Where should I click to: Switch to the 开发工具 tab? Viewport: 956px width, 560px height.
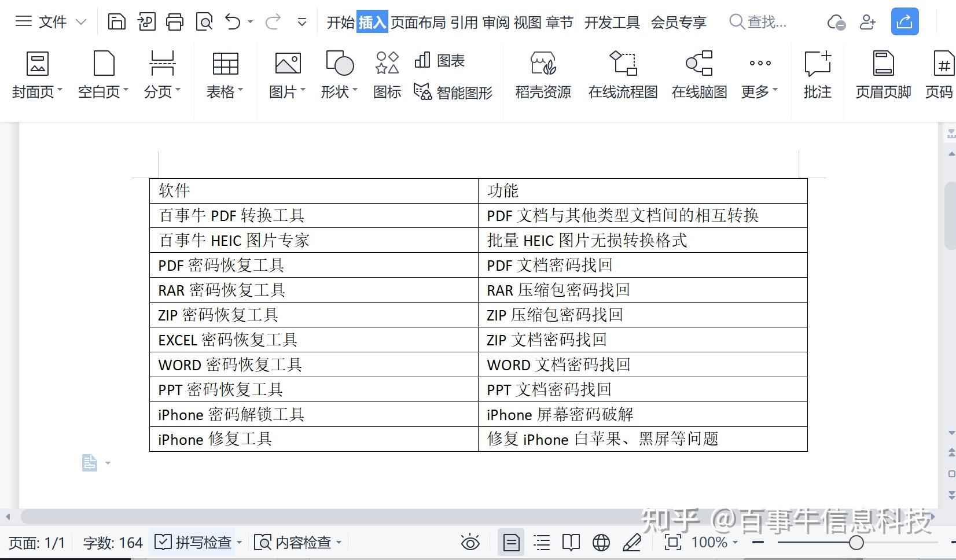pyautogui.click(x=612, y=23)
